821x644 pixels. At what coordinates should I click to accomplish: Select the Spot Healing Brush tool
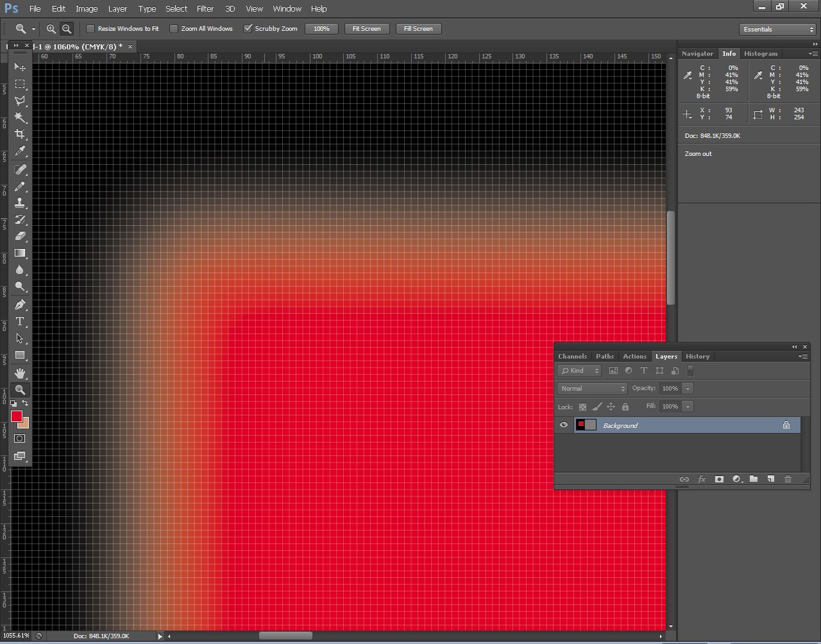click(x=20, y=169)
